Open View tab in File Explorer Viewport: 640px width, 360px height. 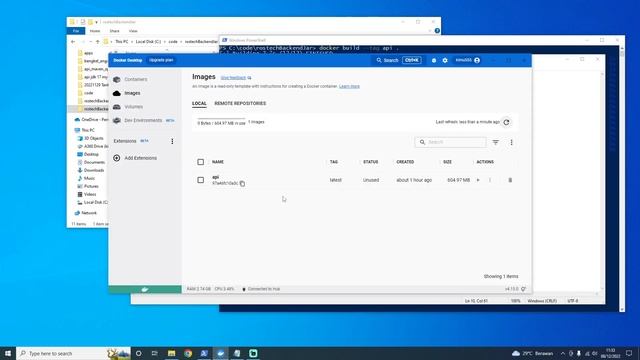click(x=133, y=31)
